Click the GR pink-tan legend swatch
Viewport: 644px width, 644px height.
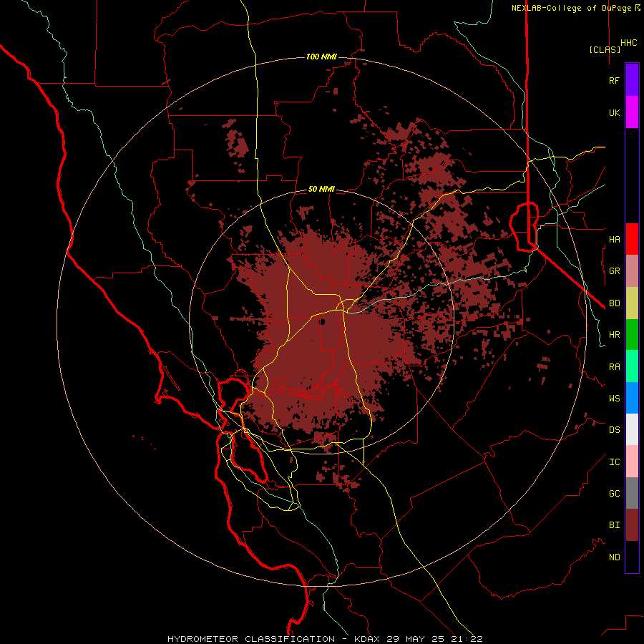632,271
